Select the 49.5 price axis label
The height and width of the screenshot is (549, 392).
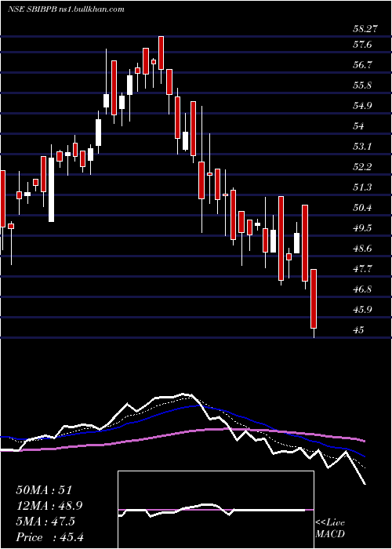pyautogui.click(x=362, y=228)
